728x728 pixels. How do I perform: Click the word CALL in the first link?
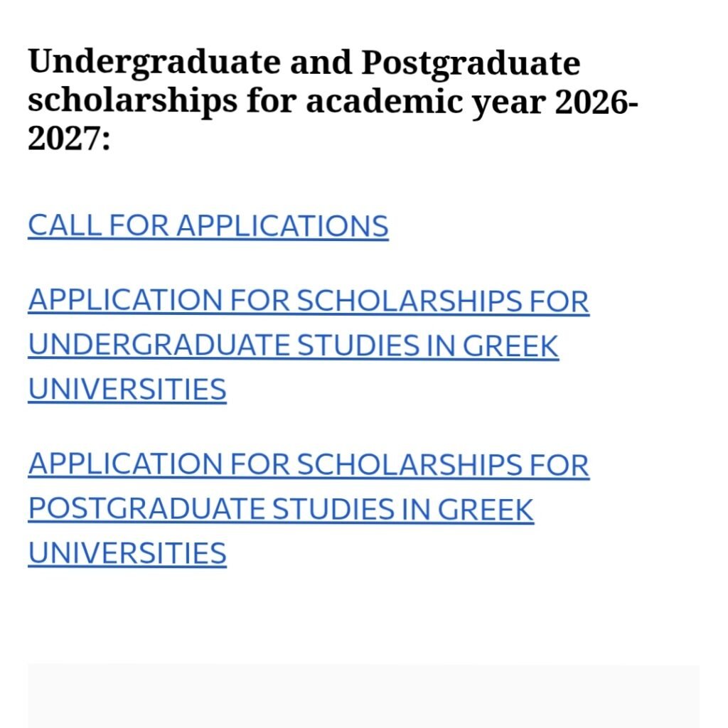65,226
